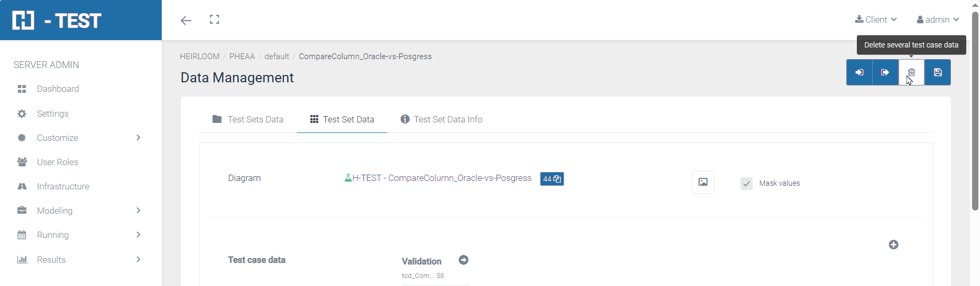Open the Client dropdown
This screenshot has width=980, height=286.
876,20
